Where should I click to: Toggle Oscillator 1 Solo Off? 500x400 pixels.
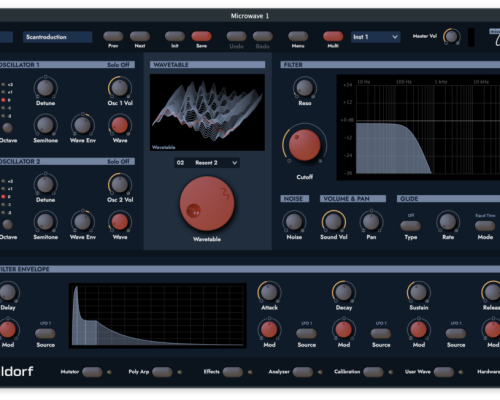point(118,65)
